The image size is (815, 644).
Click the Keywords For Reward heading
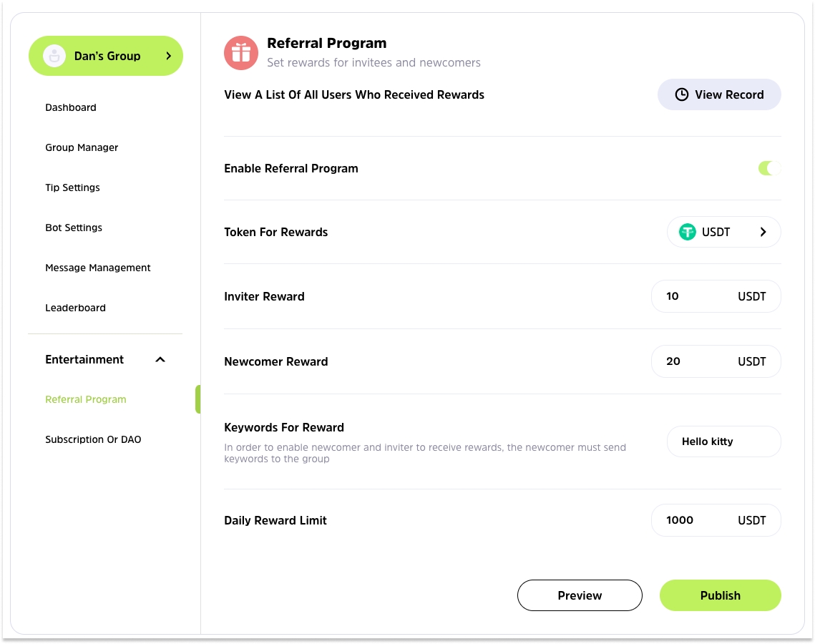tap(284, 427)
